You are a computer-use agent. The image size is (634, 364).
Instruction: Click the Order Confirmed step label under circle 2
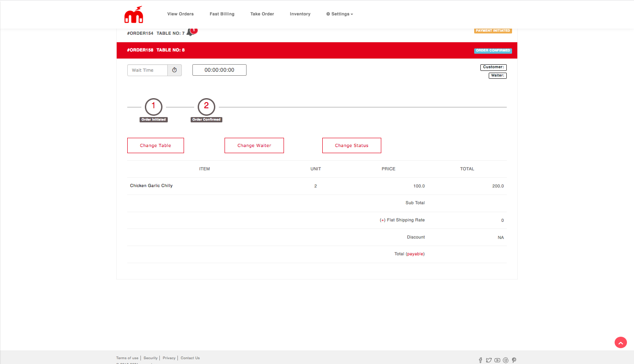(206, 120)
